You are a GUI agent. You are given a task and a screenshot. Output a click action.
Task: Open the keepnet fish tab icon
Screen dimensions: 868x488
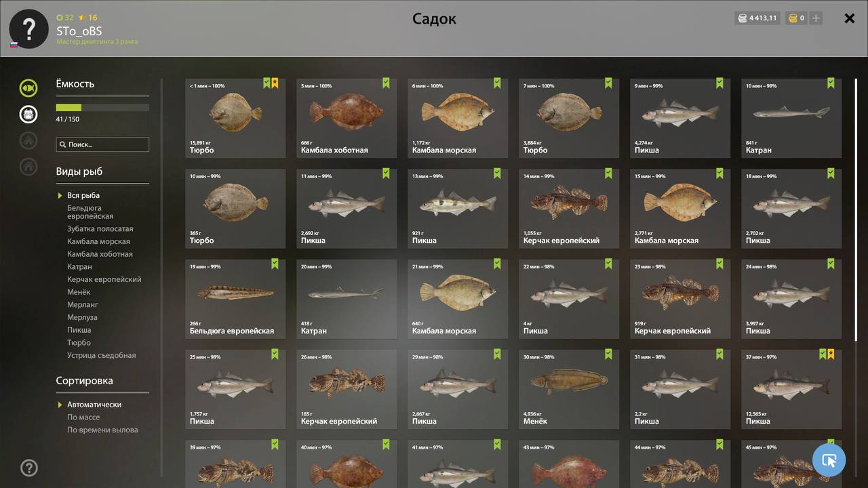pyautogui.click(x=28, y=88)
